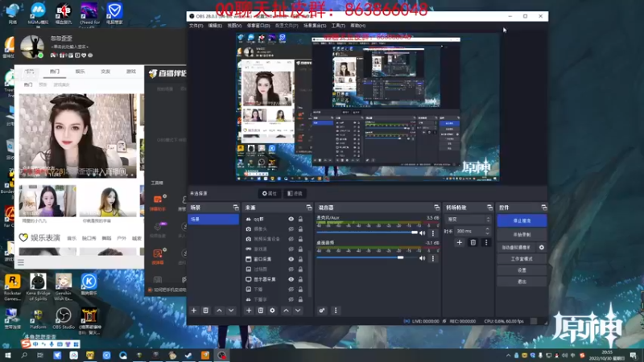Open advanced audio properties gears icon
Image resolution: width=644 pixels, height=362 pixels.
(322, 311)
